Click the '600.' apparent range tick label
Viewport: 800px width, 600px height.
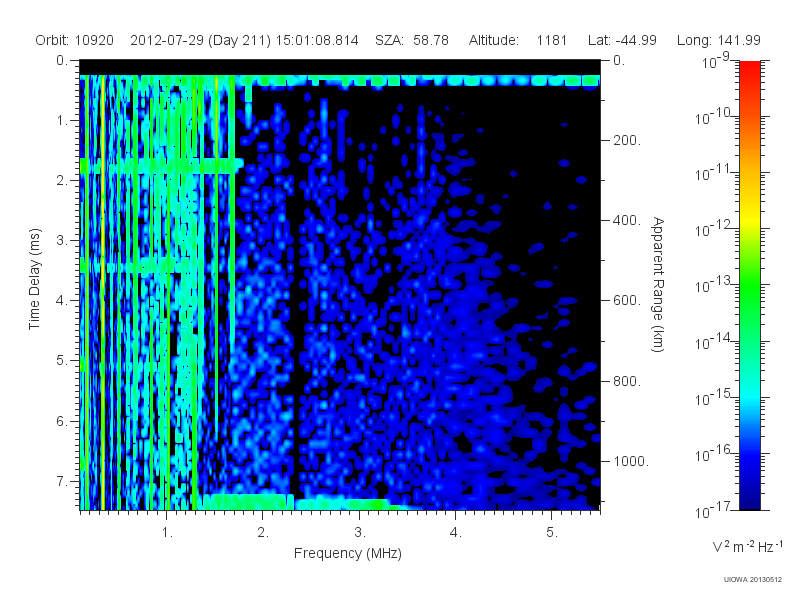[627, 301]
